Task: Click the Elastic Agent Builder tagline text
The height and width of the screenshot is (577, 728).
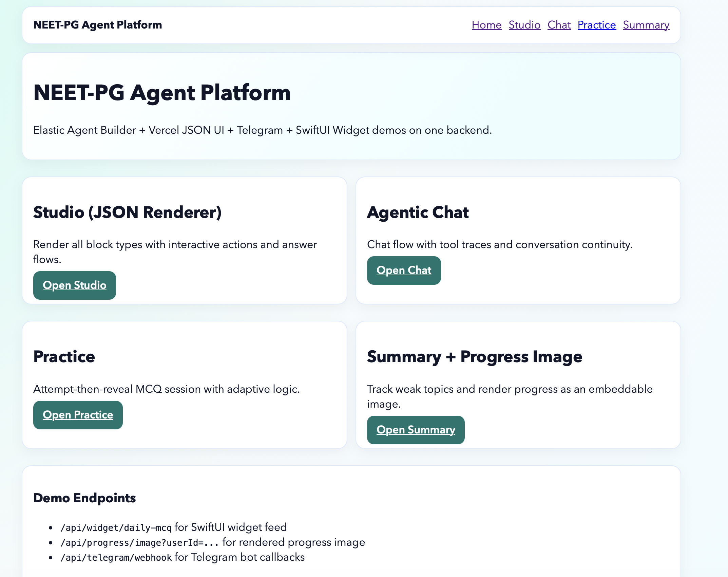Action: [x=262, y=130]
